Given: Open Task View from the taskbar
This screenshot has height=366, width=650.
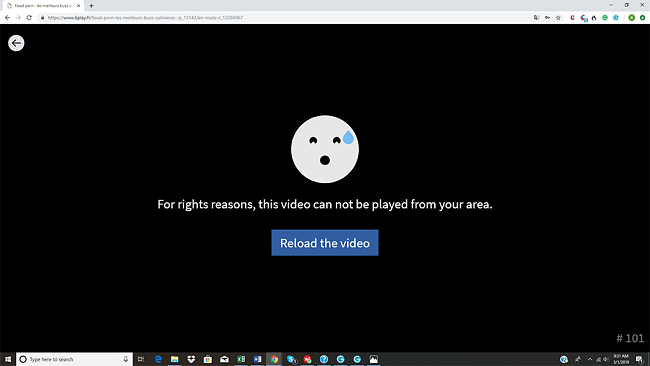Looking at the screenshot, I should [141, 359].
